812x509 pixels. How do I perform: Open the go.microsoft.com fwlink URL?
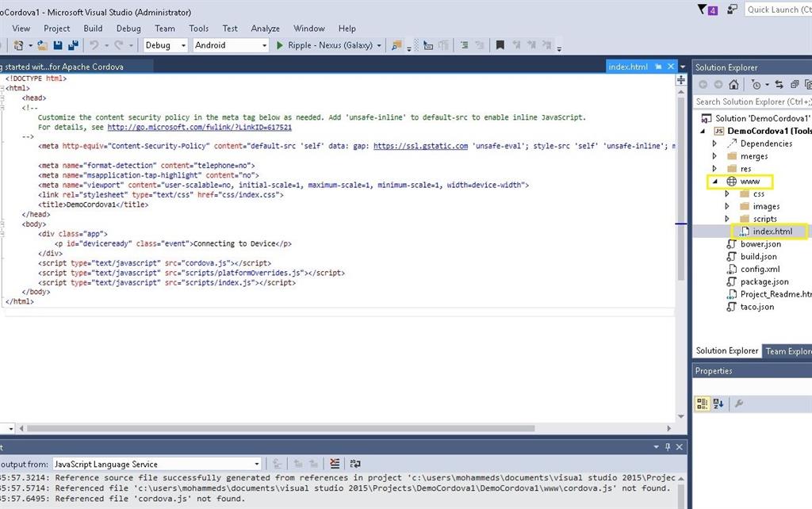pos(199,127)
